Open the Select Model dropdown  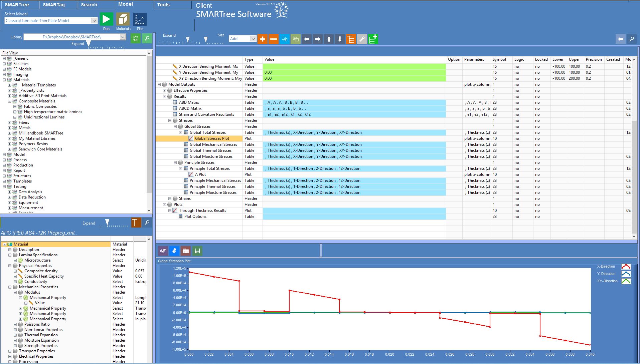point(94,21)
